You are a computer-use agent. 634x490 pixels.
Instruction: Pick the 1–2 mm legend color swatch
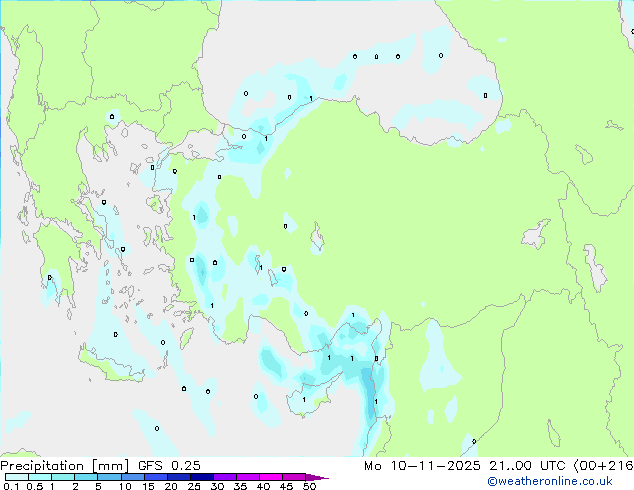click(x=63, y=477)
